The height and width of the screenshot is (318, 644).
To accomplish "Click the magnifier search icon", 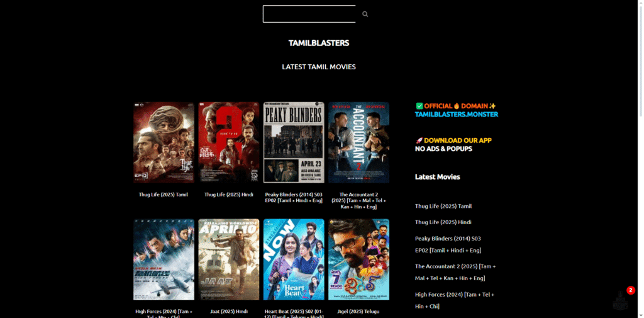I will 365,14.
